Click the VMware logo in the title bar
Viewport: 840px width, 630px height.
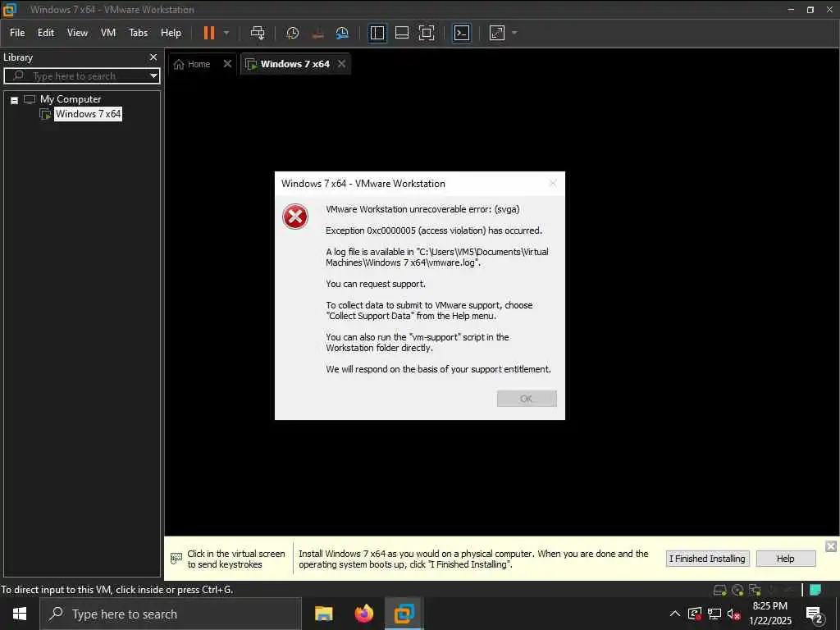click(10, 10)
